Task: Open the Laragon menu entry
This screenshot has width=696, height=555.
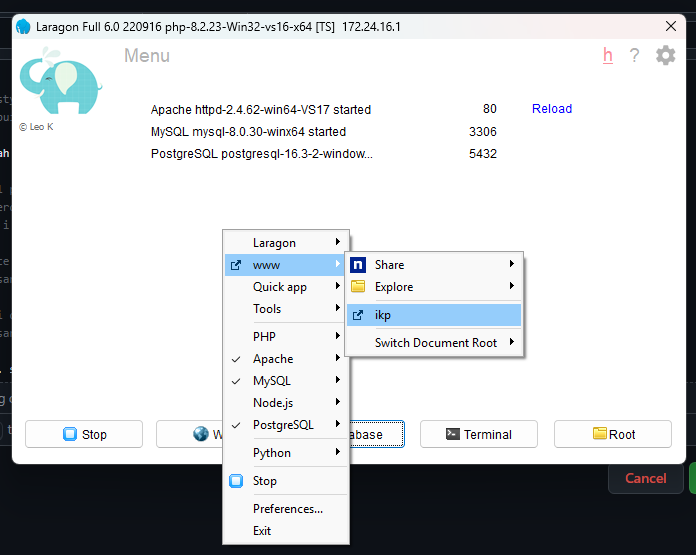Action: click(x=285, y=243)
